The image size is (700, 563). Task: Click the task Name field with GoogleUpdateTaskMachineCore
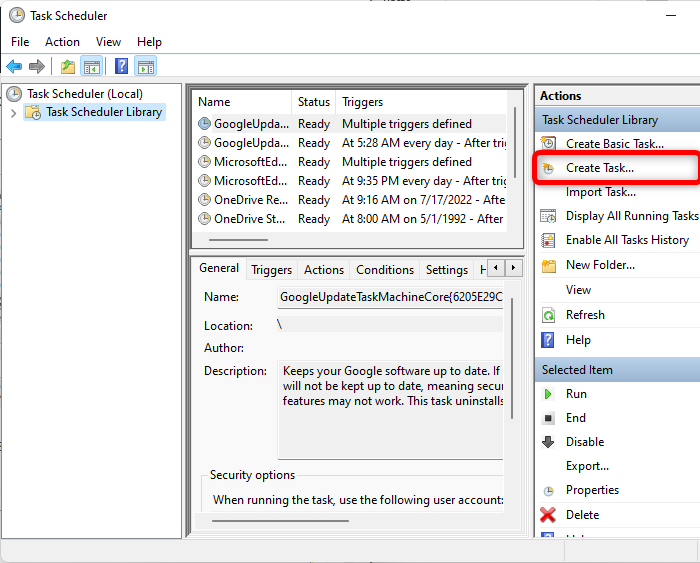tap(390, 297)
